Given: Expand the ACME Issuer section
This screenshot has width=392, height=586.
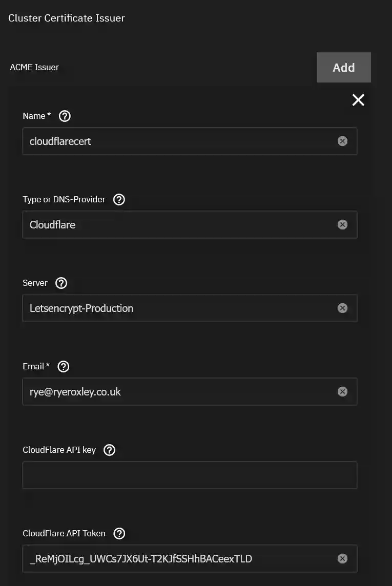Looking at the screenshot, I should (34, 67).
